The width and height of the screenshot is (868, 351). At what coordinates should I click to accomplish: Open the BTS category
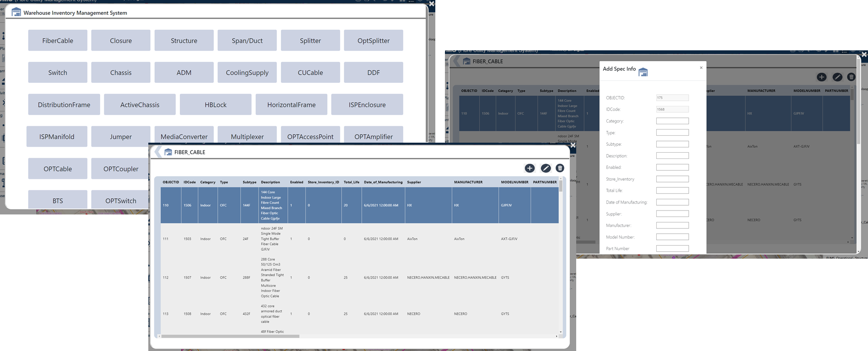pyautogui.click(x=58, y=200)
